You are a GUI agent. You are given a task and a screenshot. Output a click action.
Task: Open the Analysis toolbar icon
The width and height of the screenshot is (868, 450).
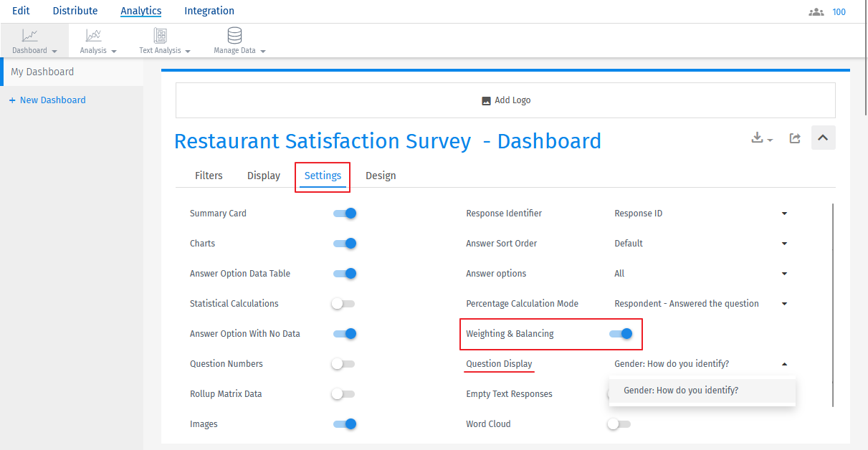click(94, 35)
